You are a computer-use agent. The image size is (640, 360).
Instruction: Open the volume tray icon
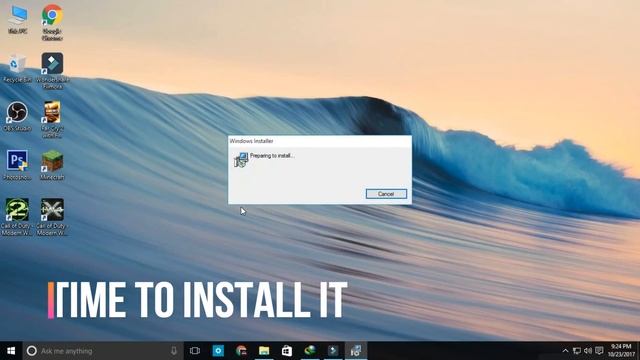click(588, 351)
